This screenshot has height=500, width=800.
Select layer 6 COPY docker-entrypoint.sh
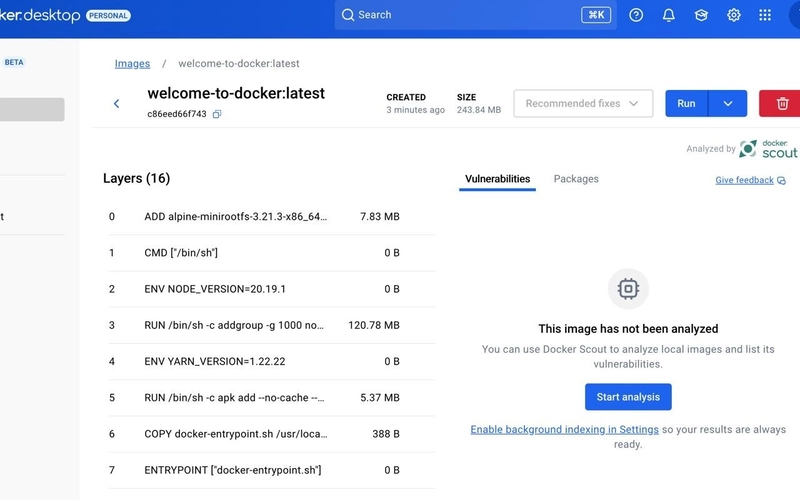(x=271, y=434)
